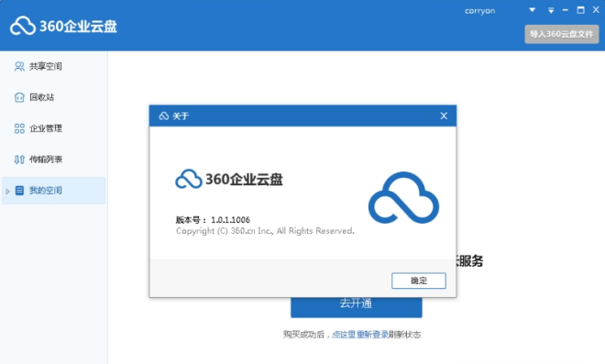605x364 pixels.
Task: Click the large blue cloud logo in dialog
Action: 403,198
